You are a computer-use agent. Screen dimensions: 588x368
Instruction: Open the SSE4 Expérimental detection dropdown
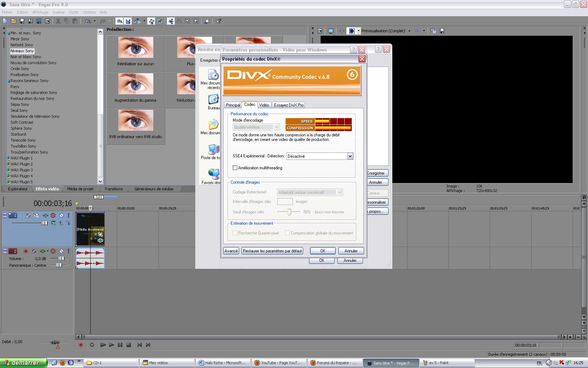(x=350, y=156)
